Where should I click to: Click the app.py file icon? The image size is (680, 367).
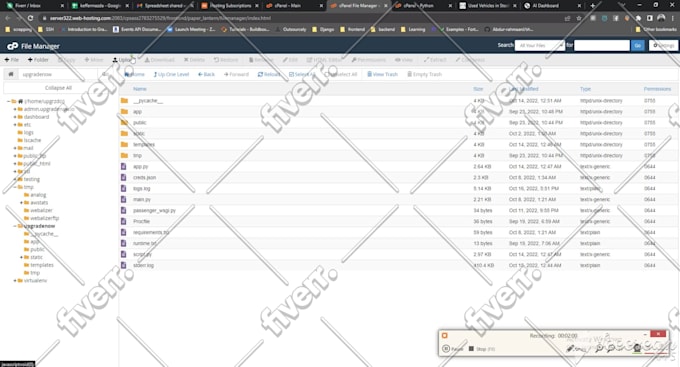point(124,167)
